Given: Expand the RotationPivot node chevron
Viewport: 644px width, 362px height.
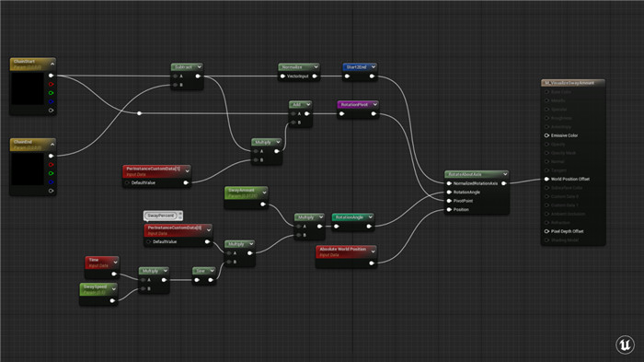Looking at the screenshot, I should 374,104.
